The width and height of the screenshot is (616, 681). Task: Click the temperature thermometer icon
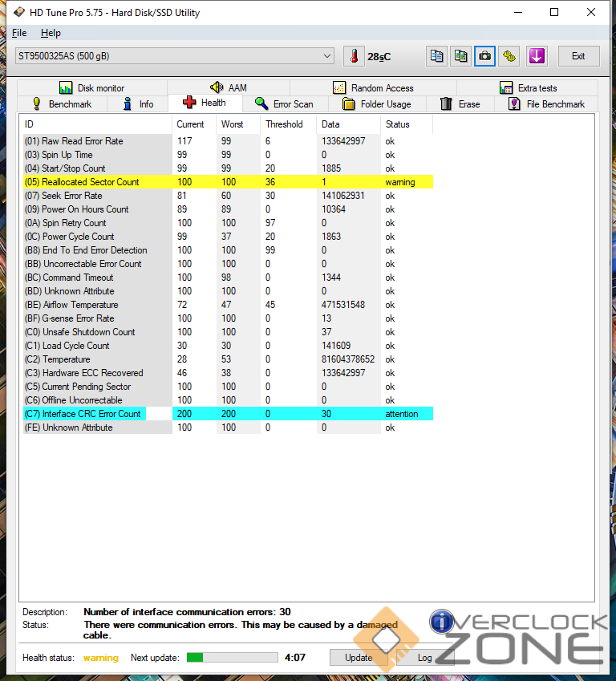tap(354, 56)
